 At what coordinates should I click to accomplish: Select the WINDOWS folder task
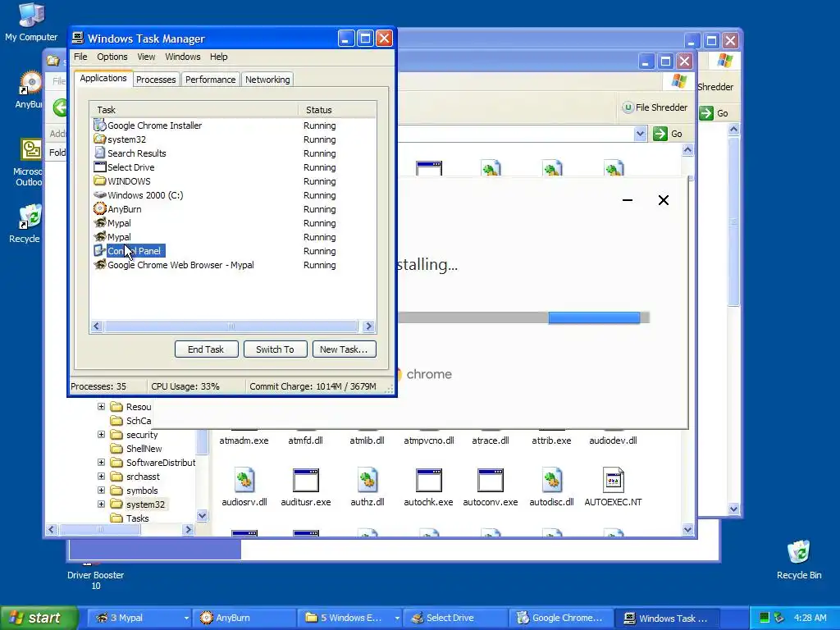coord(233,181)
